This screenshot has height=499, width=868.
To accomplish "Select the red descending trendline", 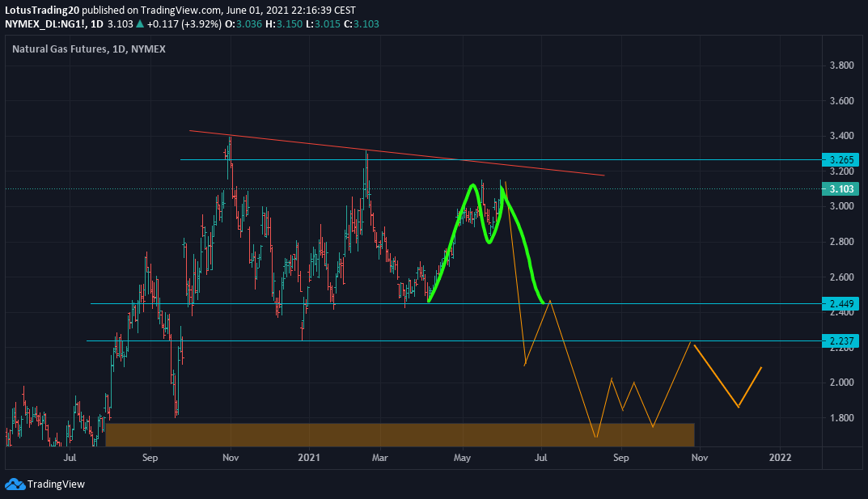I will tap(396, 153).
